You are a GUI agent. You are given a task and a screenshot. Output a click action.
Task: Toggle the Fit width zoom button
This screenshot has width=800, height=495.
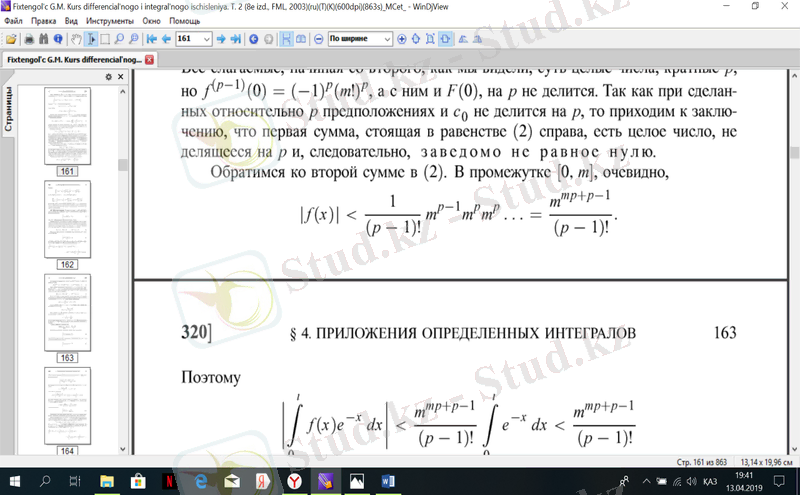pyautogui.click(x=445, y=39)
